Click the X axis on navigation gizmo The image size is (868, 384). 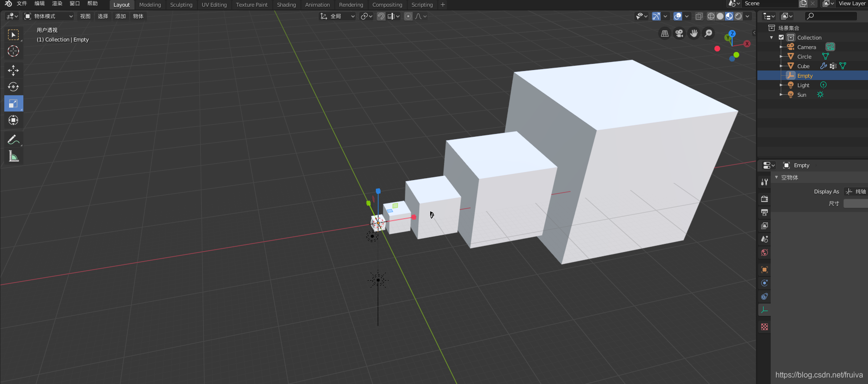pos(747,44)
